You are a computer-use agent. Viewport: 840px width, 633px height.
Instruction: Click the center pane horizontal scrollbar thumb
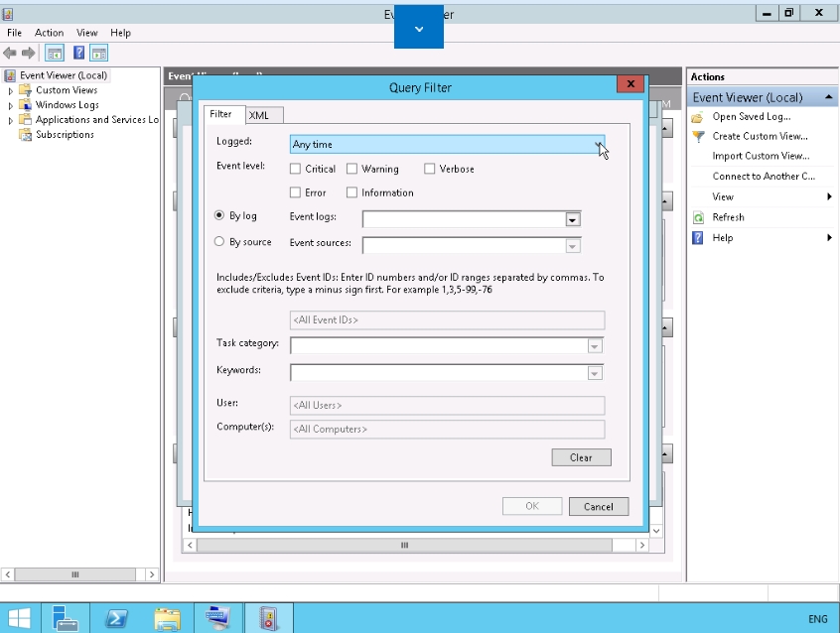tap(404, 545)
